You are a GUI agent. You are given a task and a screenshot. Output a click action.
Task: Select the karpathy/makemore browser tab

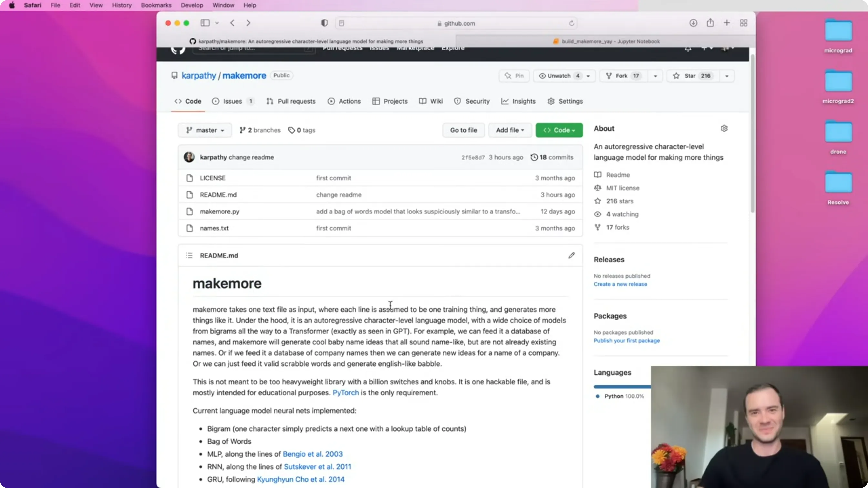306,41
